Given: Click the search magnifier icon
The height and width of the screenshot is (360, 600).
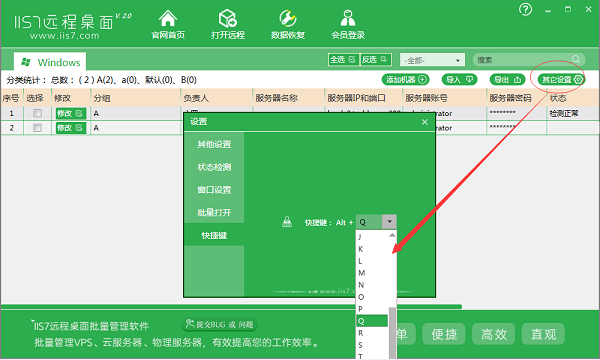Looking at the screenshot, I should pos(576,59).
